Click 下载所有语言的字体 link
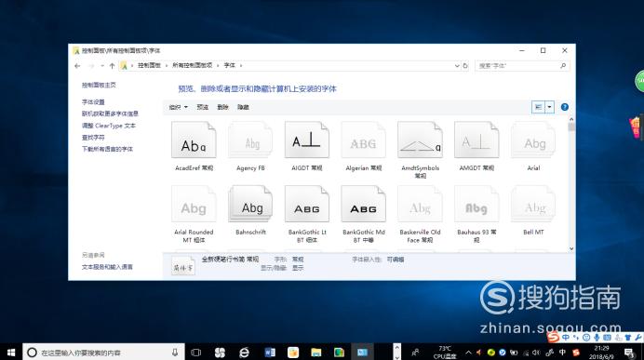The height and width of the screenshot is (360, 644). tap(107, 149)
